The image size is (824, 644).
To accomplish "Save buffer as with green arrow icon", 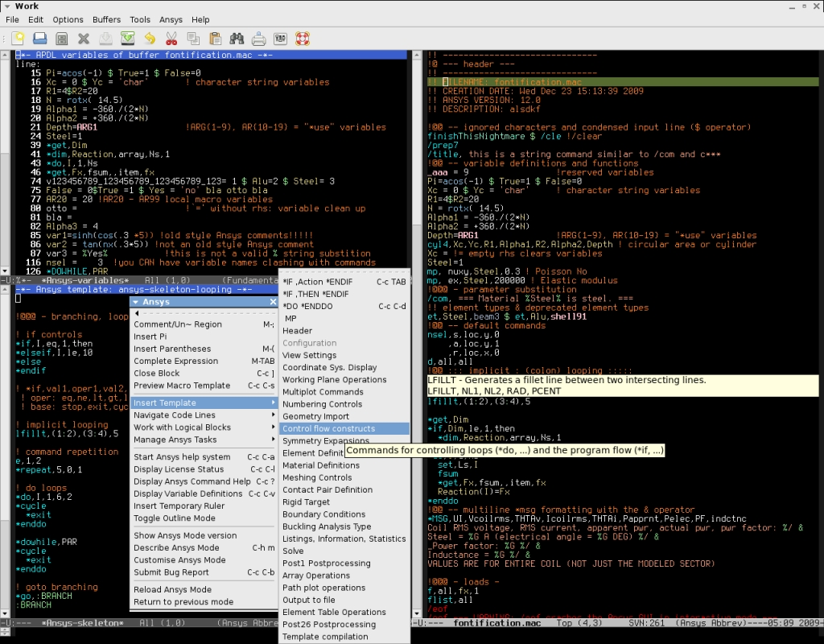I will (x=128, y=39).
